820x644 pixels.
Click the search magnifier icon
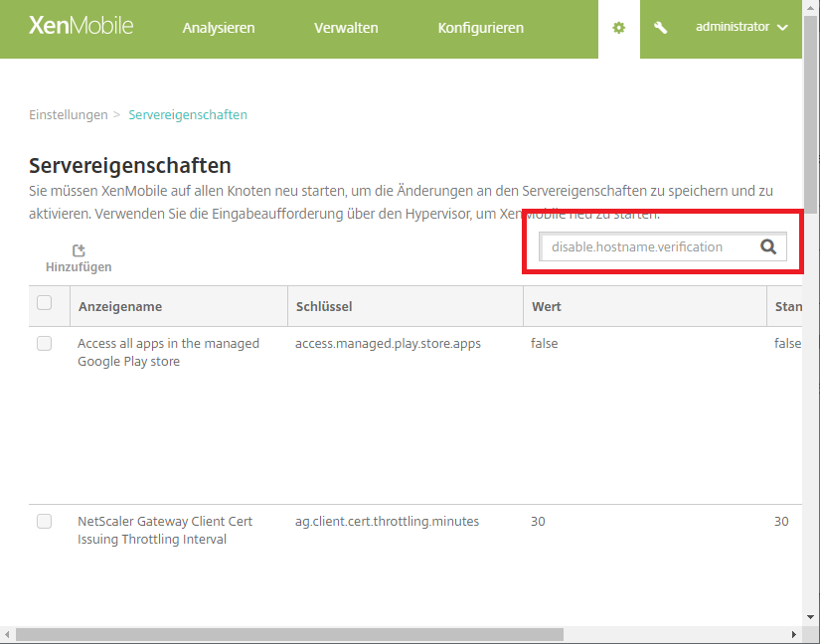tap(768, 247)
